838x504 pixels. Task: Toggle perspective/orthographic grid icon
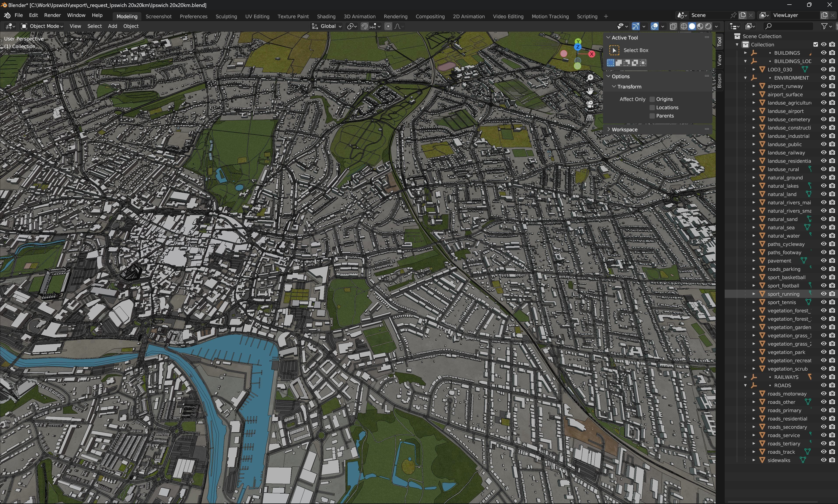coord(590,117)
